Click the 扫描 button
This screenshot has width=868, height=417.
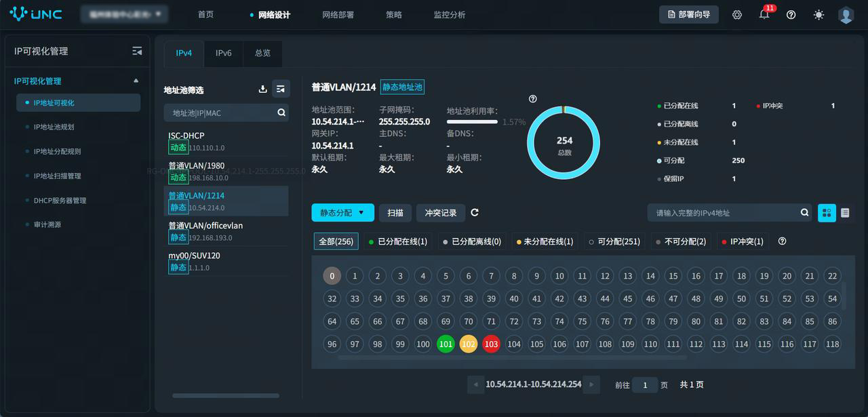pyautogui.click(x=395, y=213)
